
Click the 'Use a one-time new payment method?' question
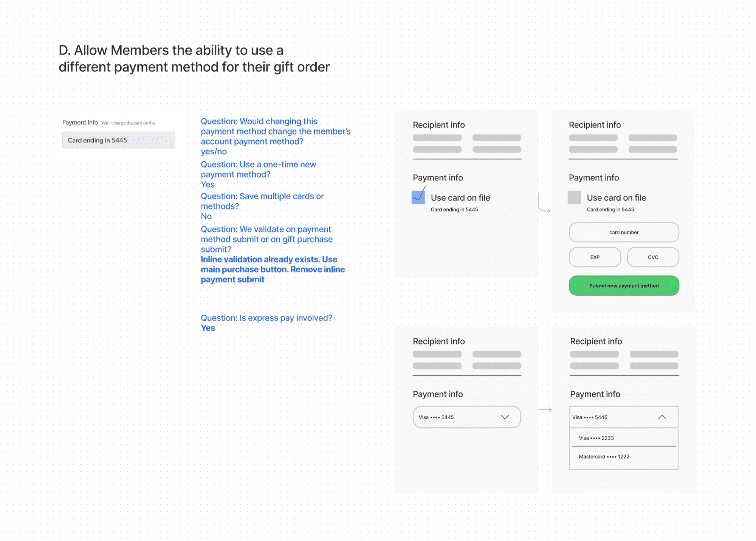click(x=258, y=169)
